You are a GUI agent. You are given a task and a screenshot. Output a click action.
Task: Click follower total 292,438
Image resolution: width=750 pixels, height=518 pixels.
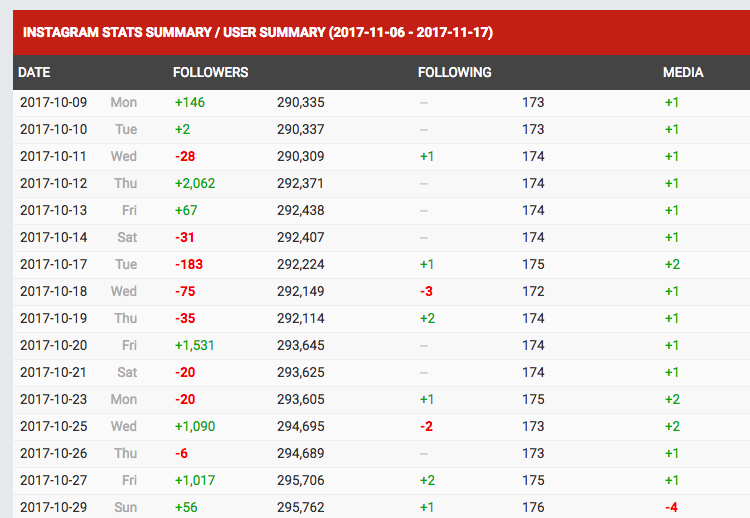pyautogui.click(x=300, y=210)
